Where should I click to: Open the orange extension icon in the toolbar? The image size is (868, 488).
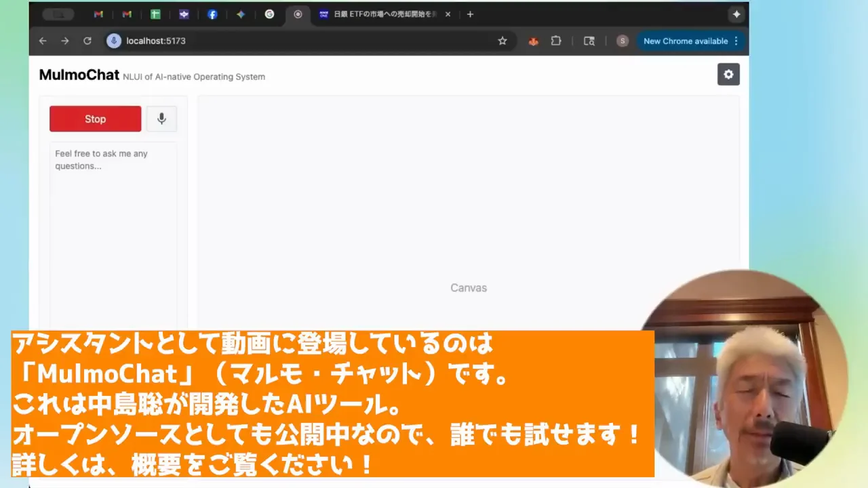point(533,41)
